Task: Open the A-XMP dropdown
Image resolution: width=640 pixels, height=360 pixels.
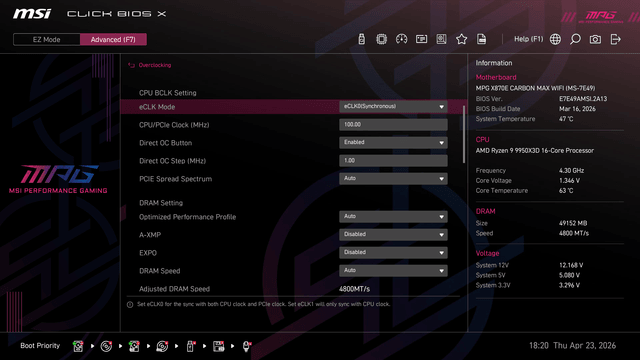Action: click(393, 234)
